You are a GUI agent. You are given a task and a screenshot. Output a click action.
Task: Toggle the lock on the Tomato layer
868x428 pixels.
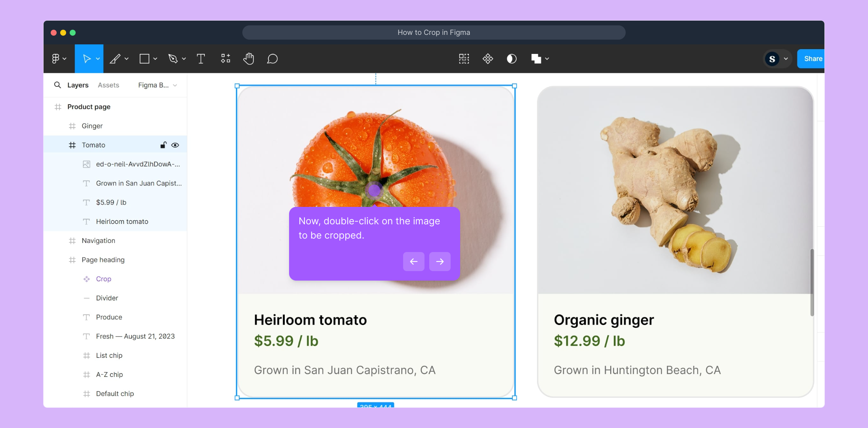[163, 145]
